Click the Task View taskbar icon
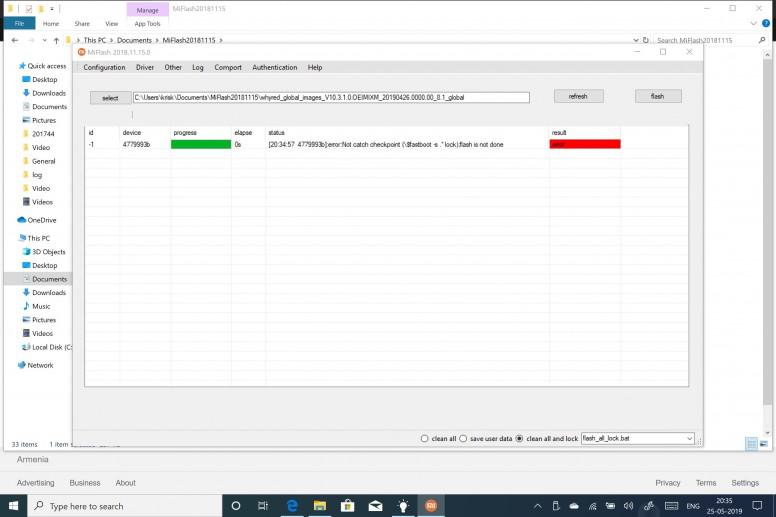The width and height of the screenshot is (776, 517). coord(263,505)
